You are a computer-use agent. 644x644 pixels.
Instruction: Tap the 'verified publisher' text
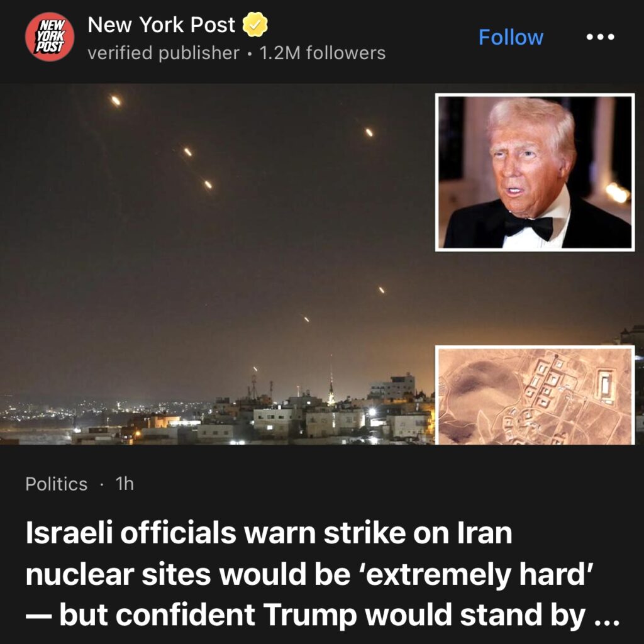(x=164, y=53)
